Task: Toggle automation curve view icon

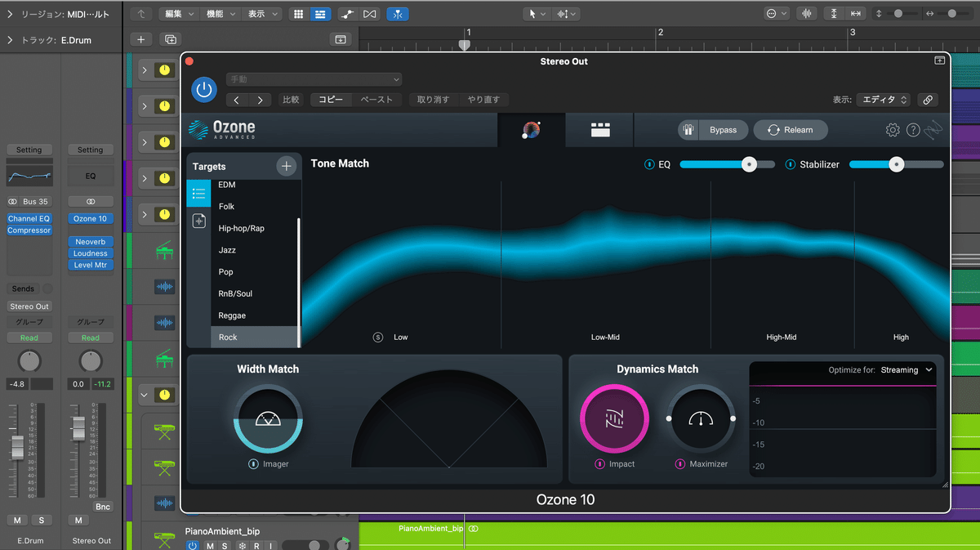Action: (x=348, y=14)
